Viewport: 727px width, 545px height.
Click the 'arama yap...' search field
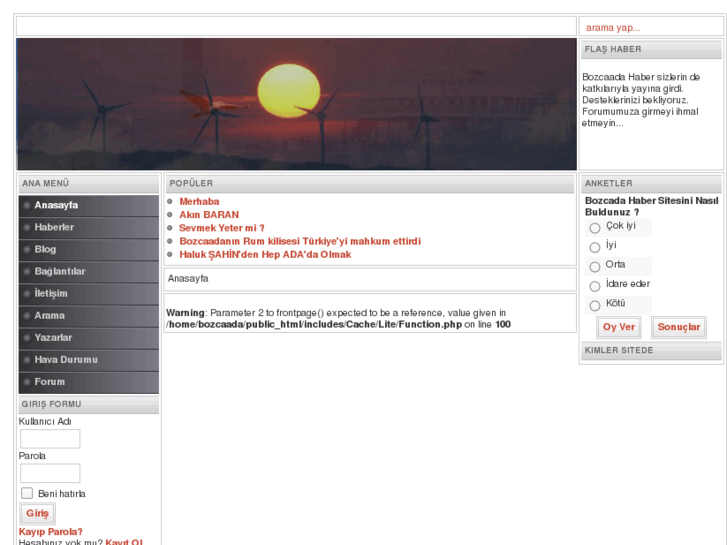[x=649, y=27]
